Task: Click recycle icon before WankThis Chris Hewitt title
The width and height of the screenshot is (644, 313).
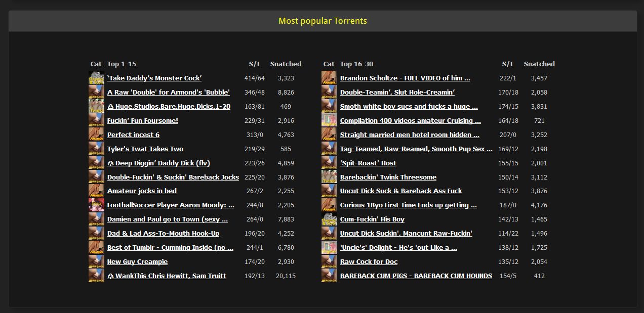Action: (110, 276)
